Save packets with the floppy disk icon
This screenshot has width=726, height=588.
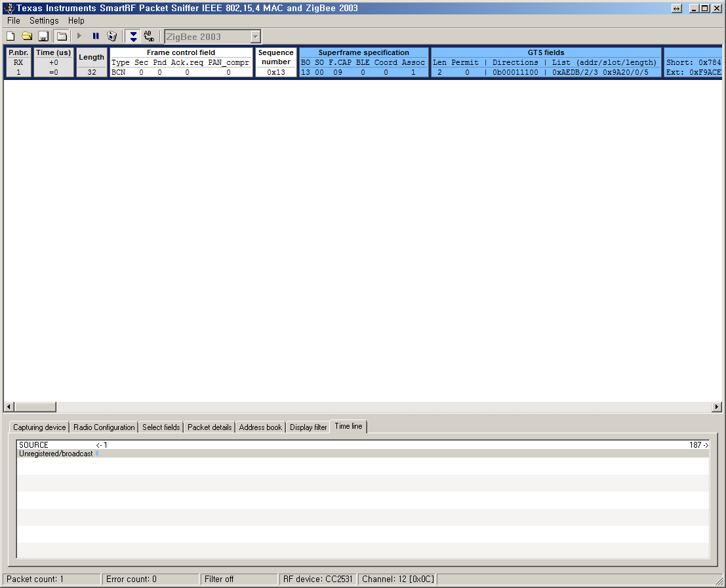(x=43, y=36)
